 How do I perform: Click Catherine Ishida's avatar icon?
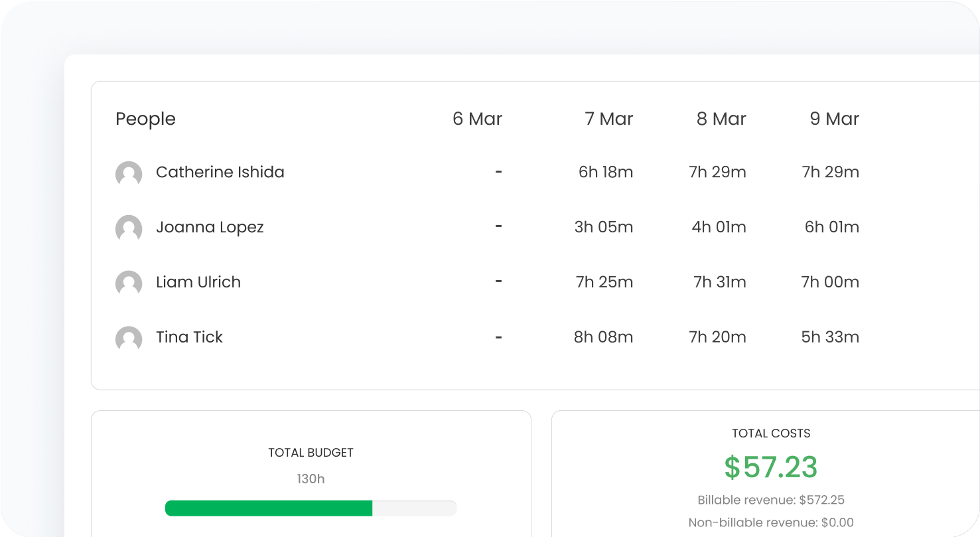pyautogui.click(x=129, y=173)
